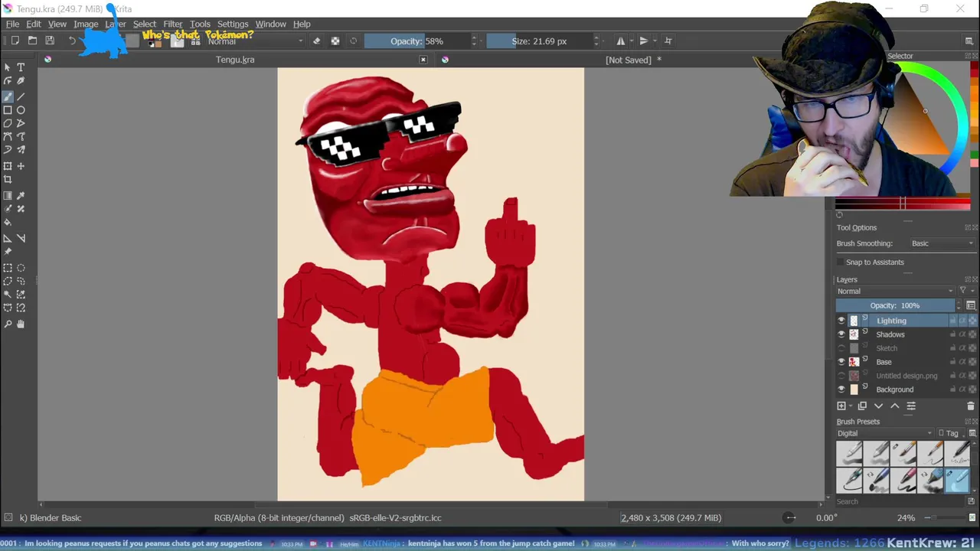The image size is (980, 551).
Task: Adjust the brush Opacity slider
Action: pyautogui.click(x=417, y=41)
